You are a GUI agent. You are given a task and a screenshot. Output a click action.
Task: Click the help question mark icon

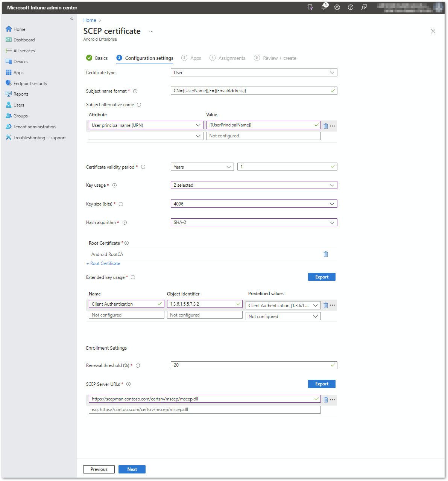(x=351, y=7)
